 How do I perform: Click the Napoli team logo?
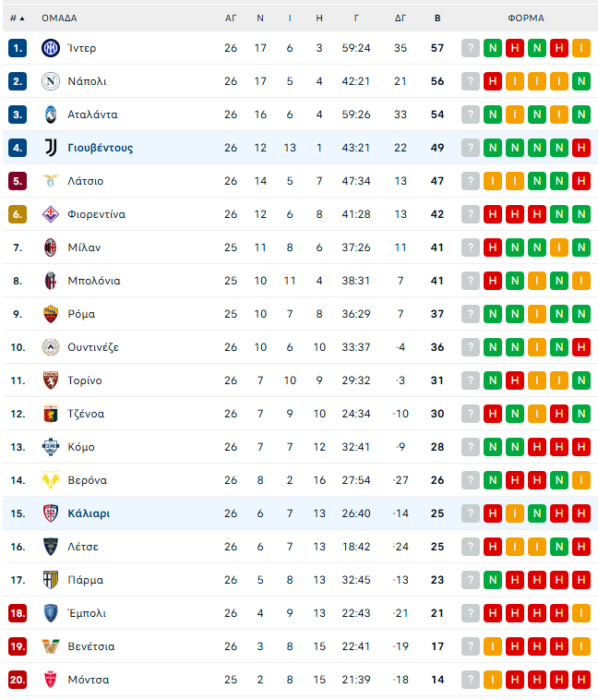[50, 81]
